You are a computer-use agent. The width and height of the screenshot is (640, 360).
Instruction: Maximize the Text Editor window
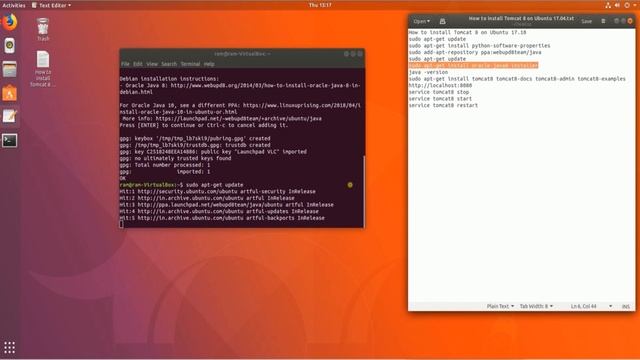click(x=623, y=21)
